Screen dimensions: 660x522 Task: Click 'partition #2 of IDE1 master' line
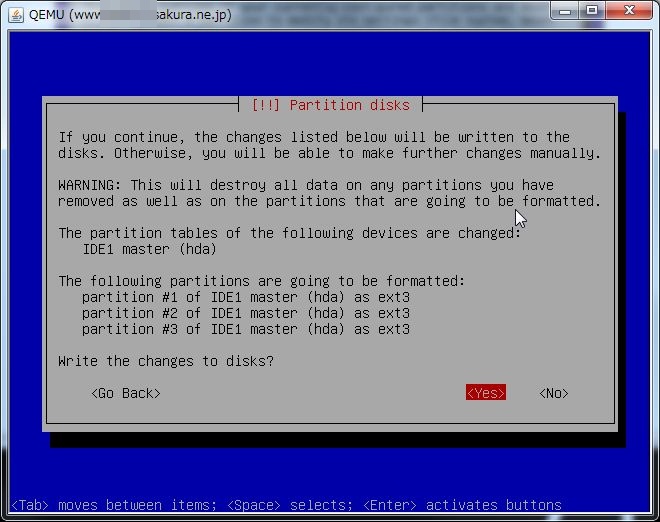[245, 313]
